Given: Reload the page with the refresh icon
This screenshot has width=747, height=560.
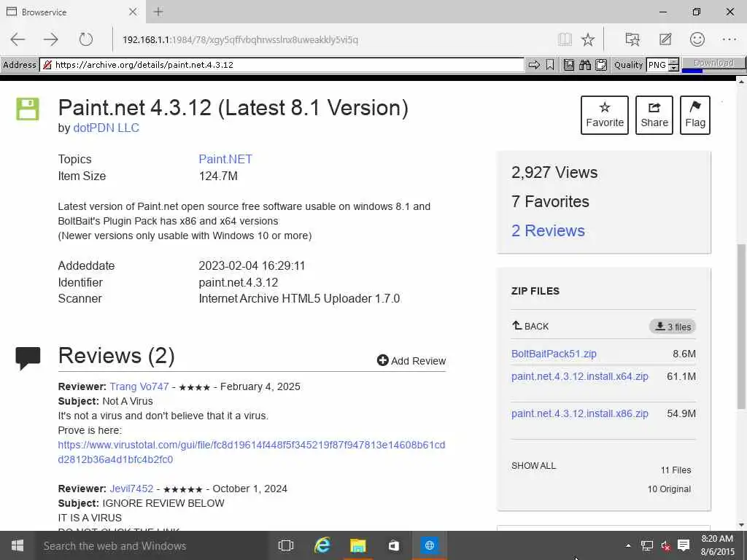Looking at the screenshot, I should (x=86, y=39).
